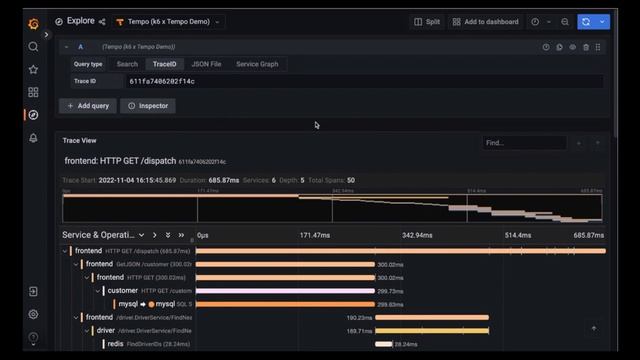Click the yellow driver span bar
The image size is (640, 360).
coord(432,331)
